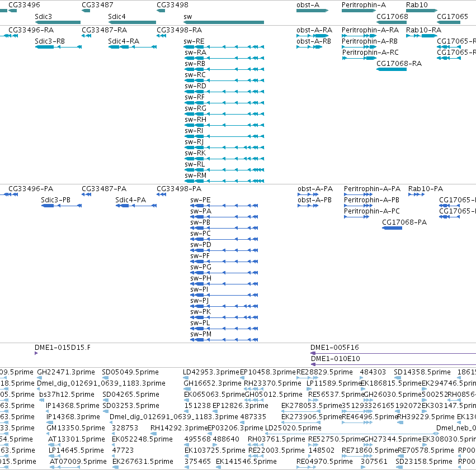Screen dimensions: 476x470
Task: Click EST label AT13301.5prime
Action: coord(77,439)
